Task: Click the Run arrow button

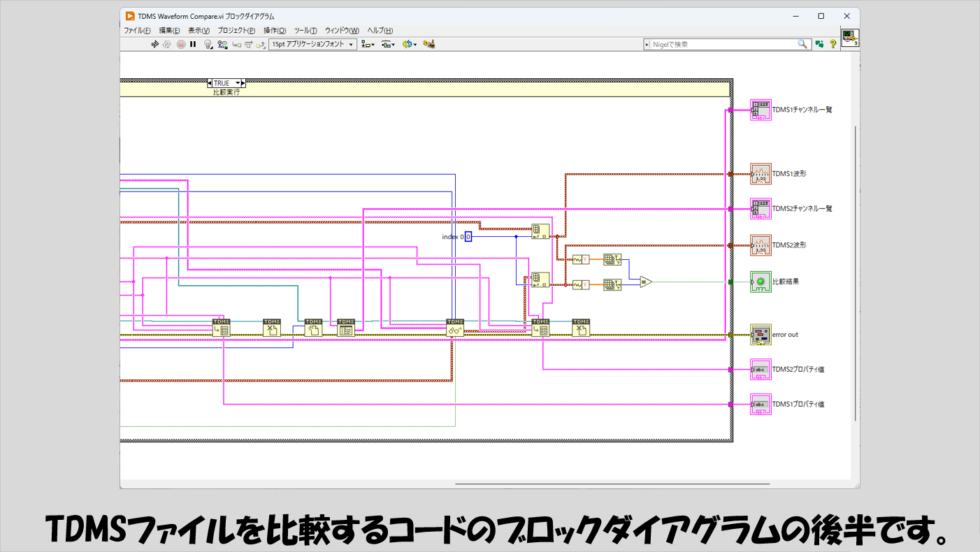Action: [x=155, y=44]
